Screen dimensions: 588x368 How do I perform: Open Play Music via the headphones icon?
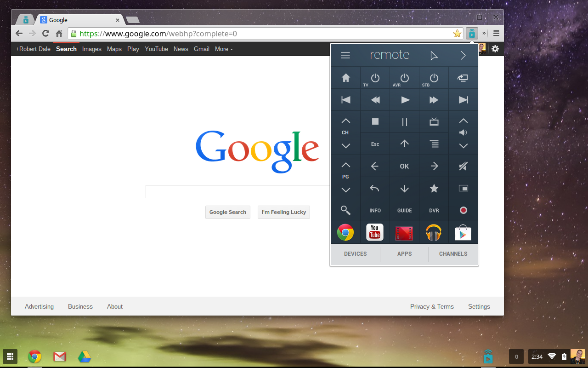tap(434, 232)
